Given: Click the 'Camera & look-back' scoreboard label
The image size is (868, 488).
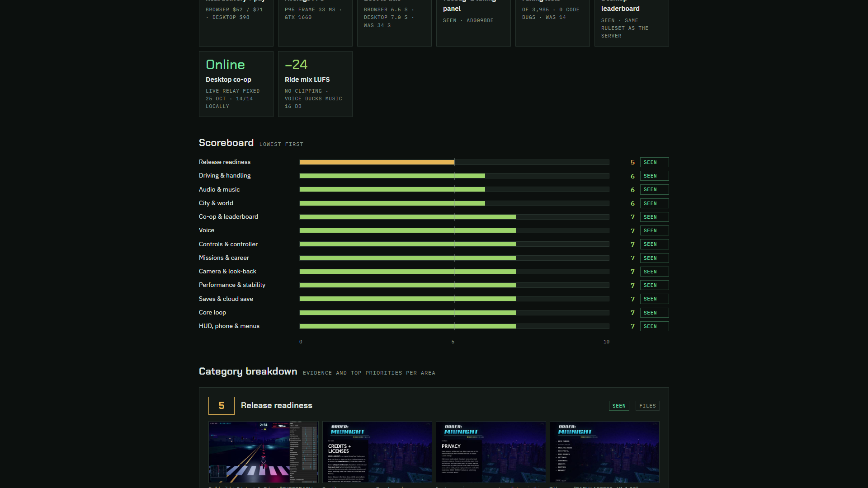Looking at the screenshot, I should click(x=227, y=271).
